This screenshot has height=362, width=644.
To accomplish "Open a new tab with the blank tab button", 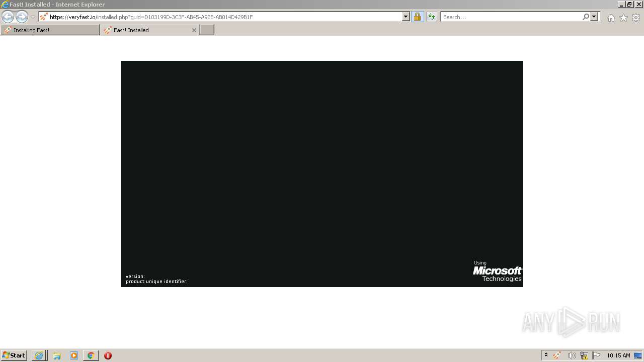I will point(207,30).
